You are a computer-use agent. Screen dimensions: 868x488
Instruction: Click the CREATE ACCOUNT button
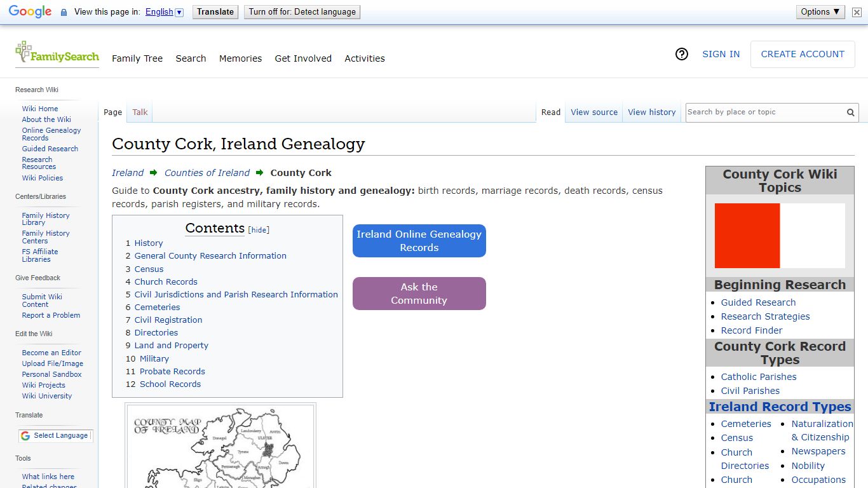[x=803, y=54]
